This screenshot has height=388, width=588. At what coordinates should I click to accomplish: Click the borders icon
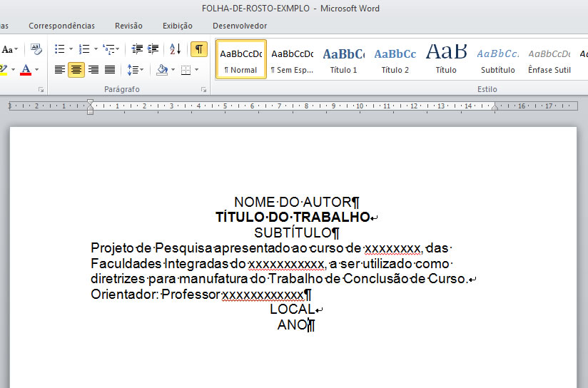point(186,70)
